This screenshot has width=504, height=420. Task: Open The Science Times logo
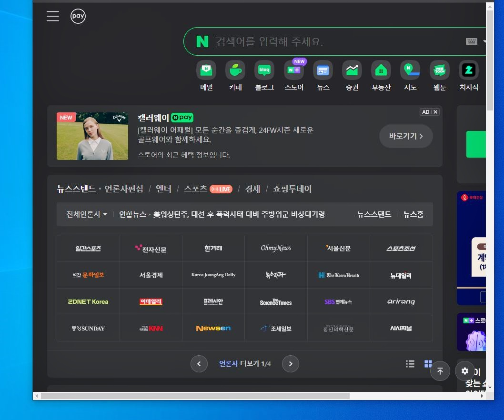point(276,302)
